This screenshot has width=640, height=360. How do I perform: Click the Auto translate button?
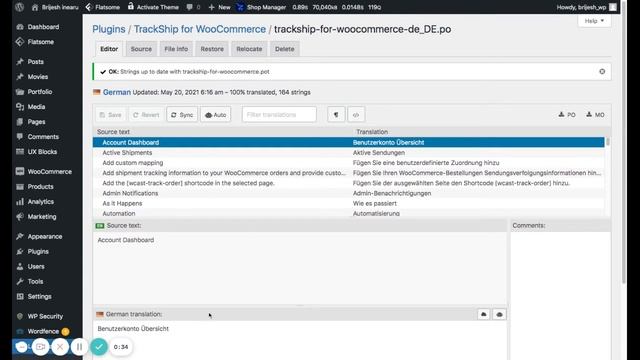(x=216, y=115)
